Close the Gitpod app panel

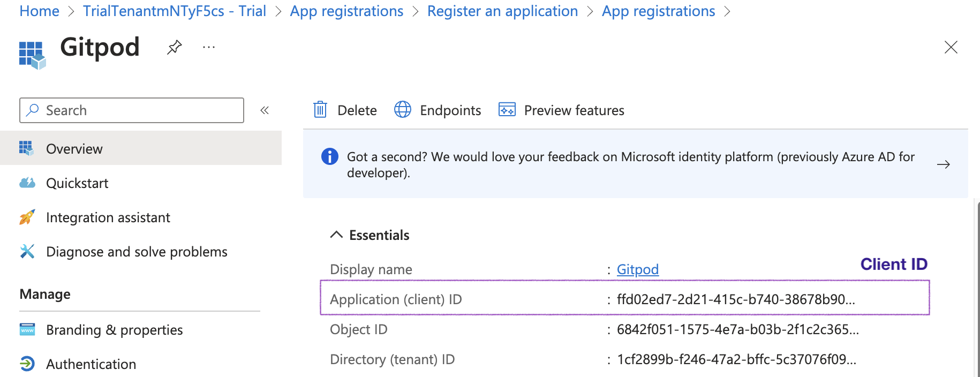coord(951,48)
